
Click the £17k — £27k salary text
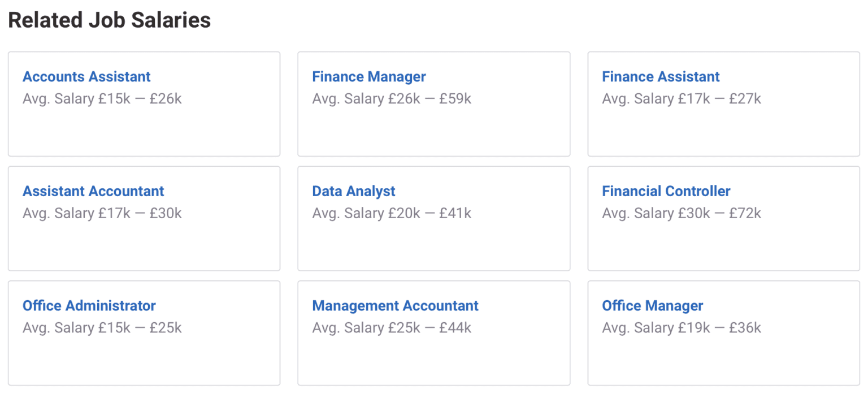click(x=719, y=99)
